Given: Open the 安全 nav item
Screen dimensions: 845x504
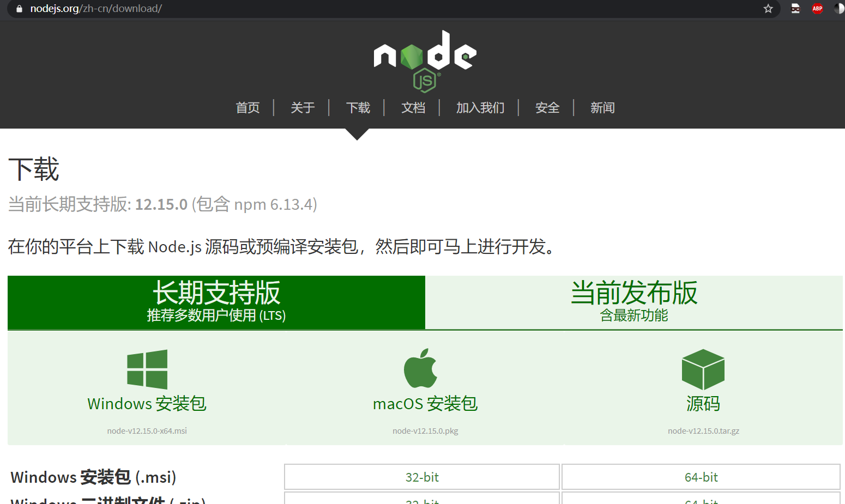Looking at the screenshot, I should (x=547, y=108).
